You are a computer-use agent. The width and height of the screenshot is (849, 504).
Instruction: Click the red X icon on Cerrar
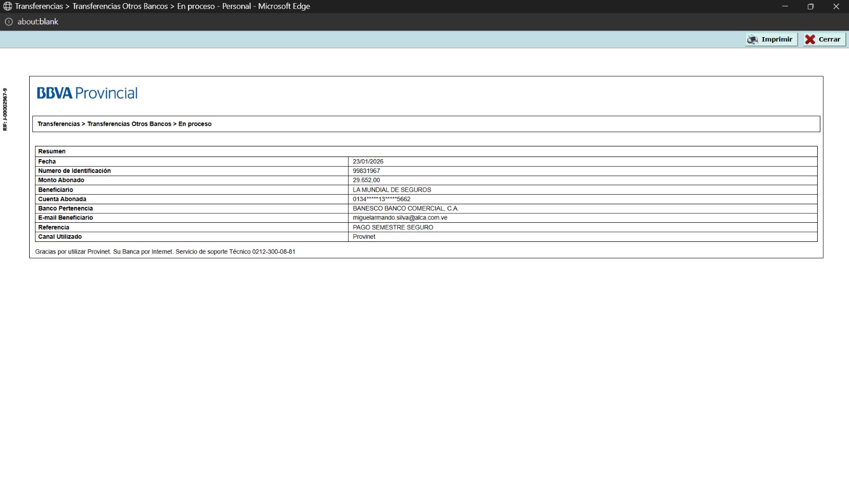(810, 39)
